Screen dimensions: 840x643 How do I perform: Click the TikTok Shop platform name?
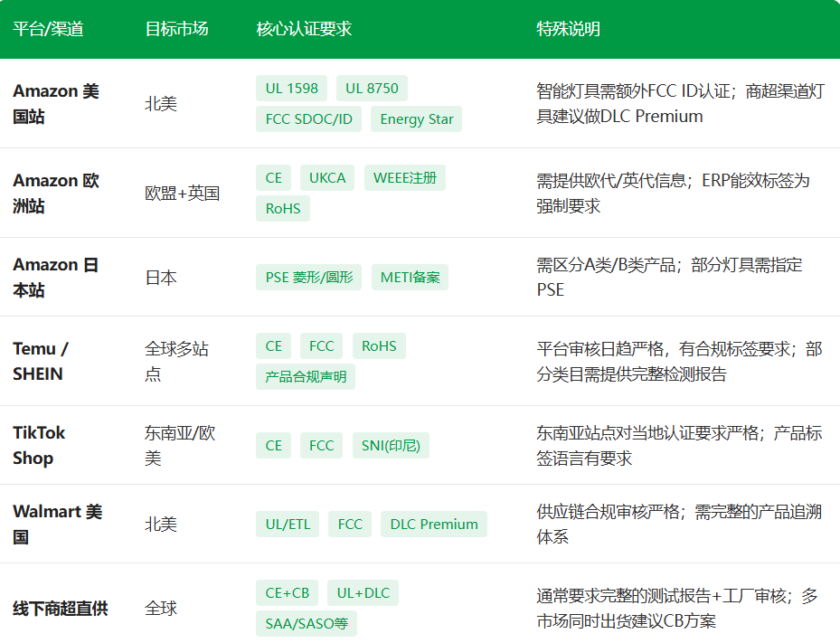(x=39, y=446)
